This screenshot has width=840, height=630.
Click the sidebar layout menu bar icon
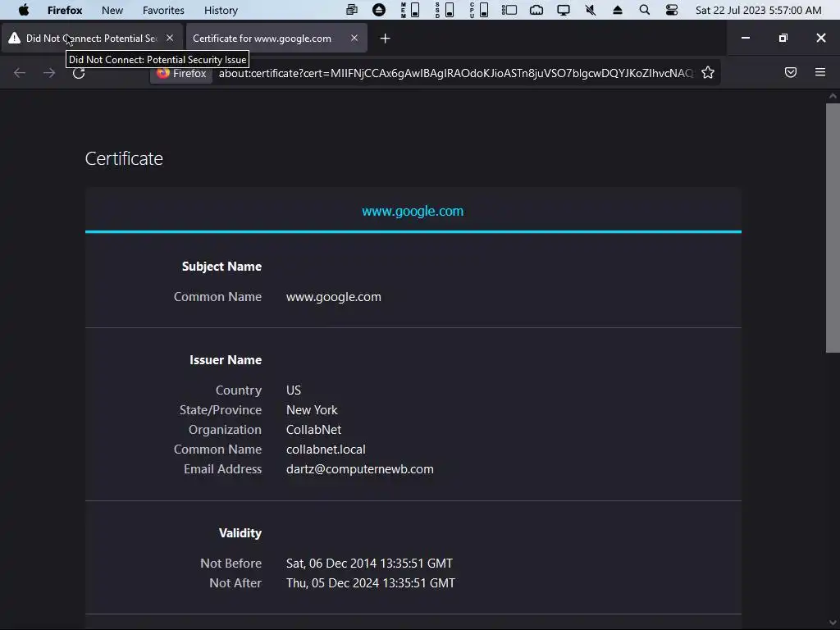[x=509, y=10]
